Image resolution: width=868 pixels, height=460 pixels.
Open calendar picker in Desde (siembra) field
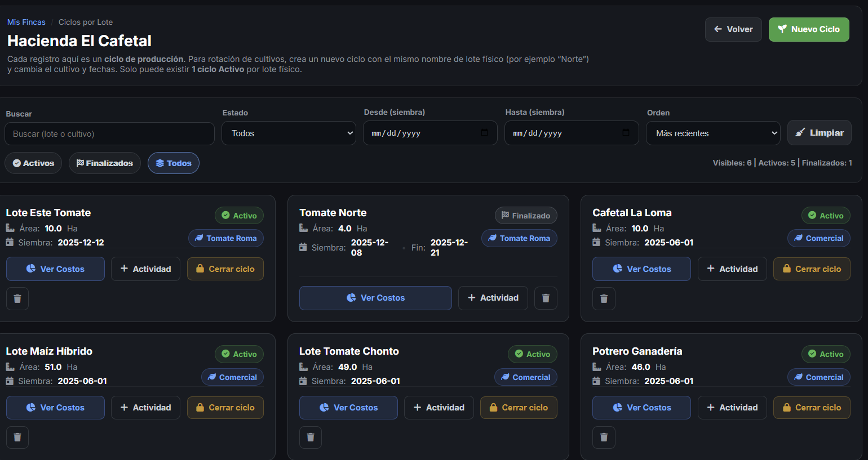coord(484,133)
